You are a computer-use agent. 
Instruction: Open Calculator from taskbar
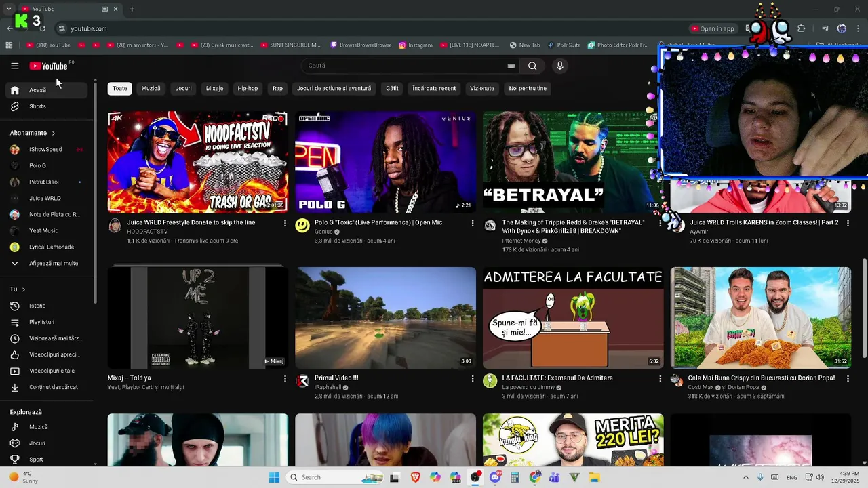click(x=515, y=477)
